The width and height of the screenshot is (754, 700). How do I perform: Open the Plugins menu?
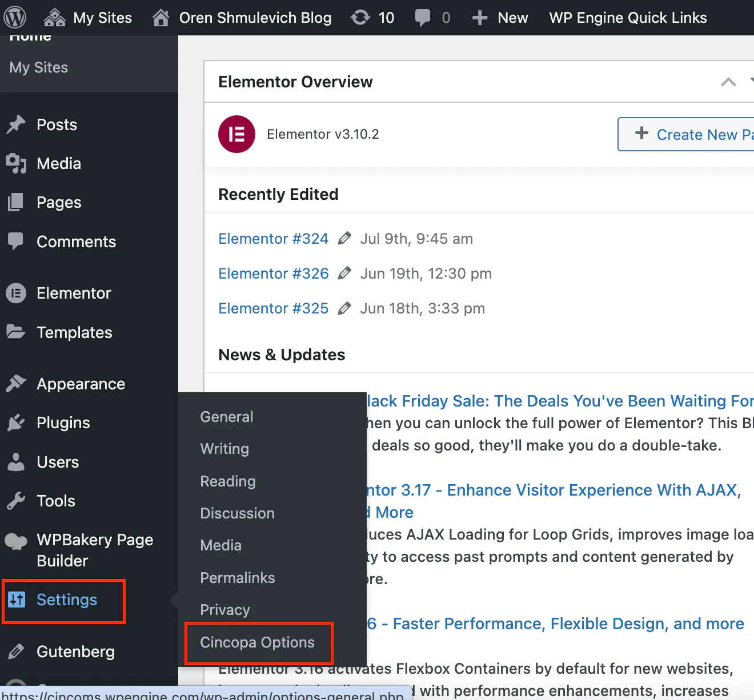point(63,423)
